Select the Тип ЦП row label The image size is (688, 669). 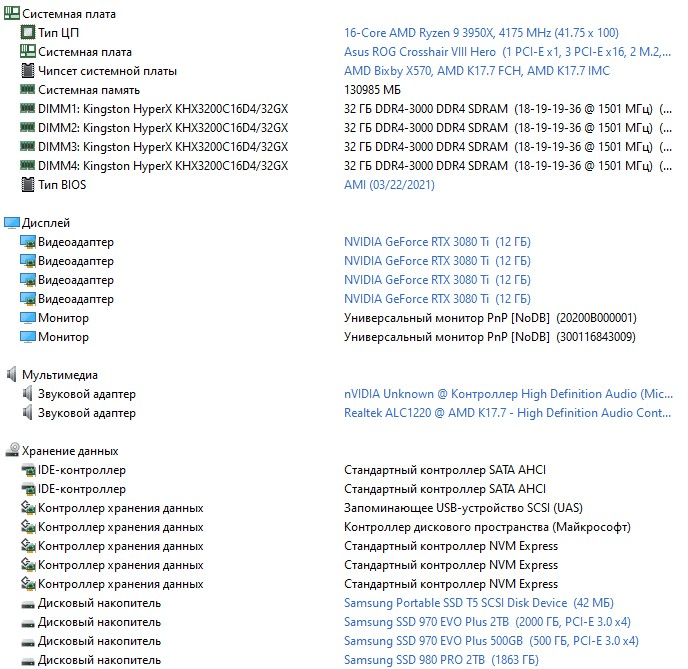coord(58,33)
